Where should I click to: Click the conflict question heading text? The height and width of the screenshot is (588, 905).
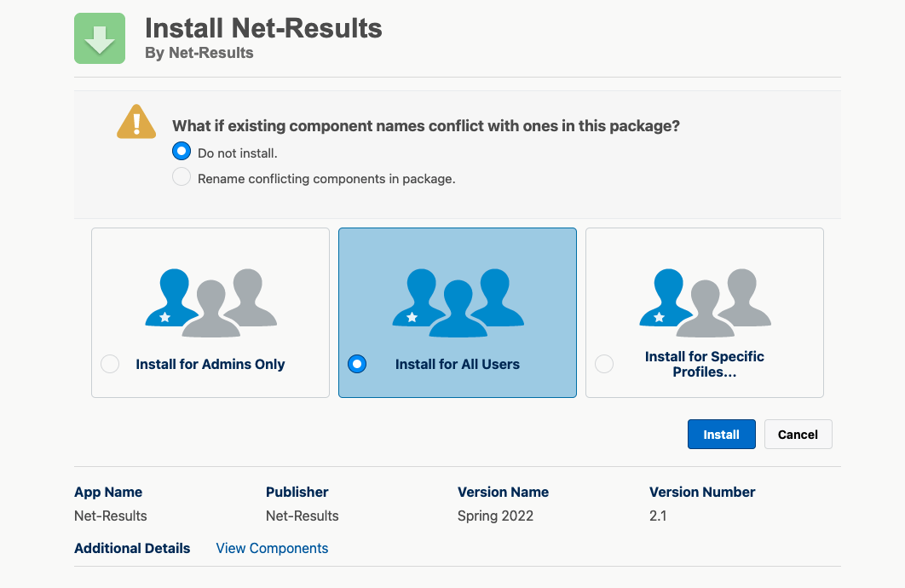[x=426, y=126]
